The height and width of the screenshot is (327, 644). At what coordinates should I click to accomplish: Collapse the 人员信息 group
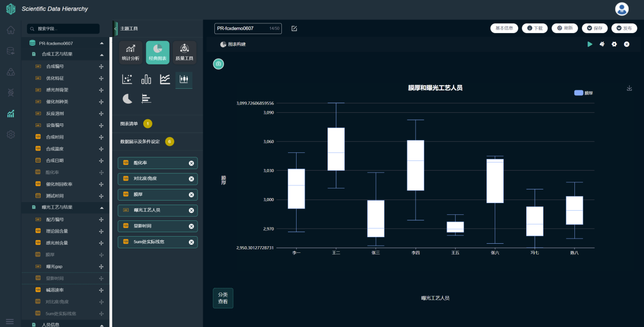101,324
